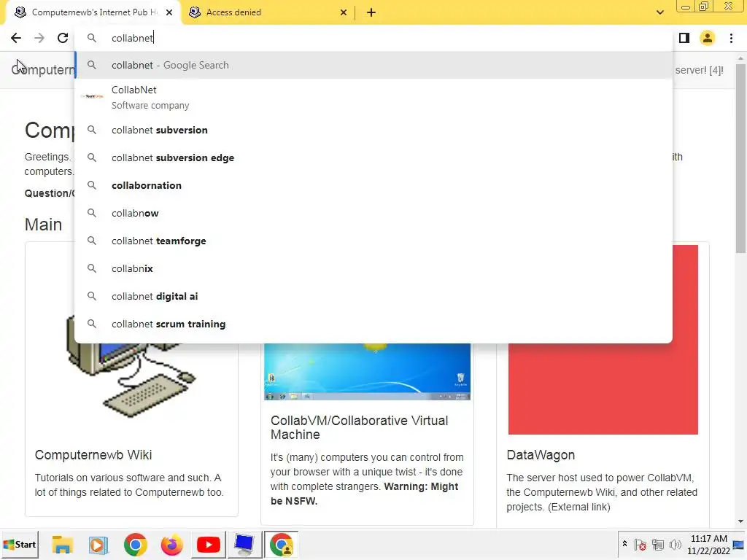
Task: Reload the page with the refresh icon
Action: coord(63,38)
